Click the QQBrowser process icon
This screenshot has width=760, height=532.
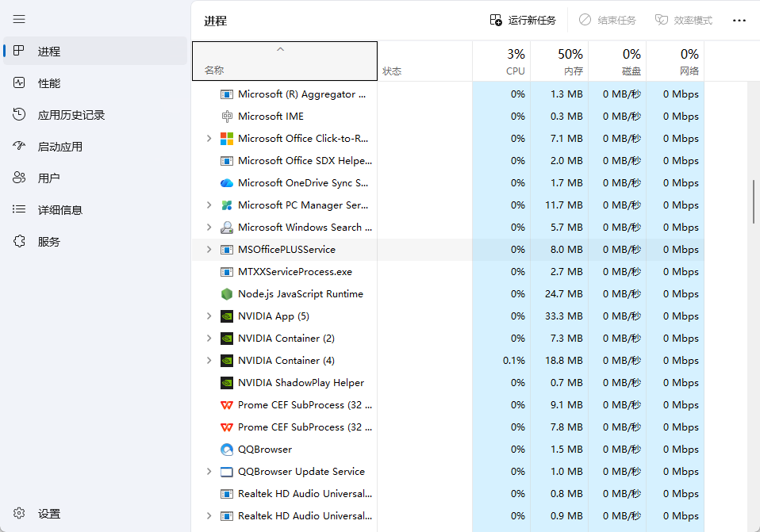pyautogui.click(x=227, y=449)
